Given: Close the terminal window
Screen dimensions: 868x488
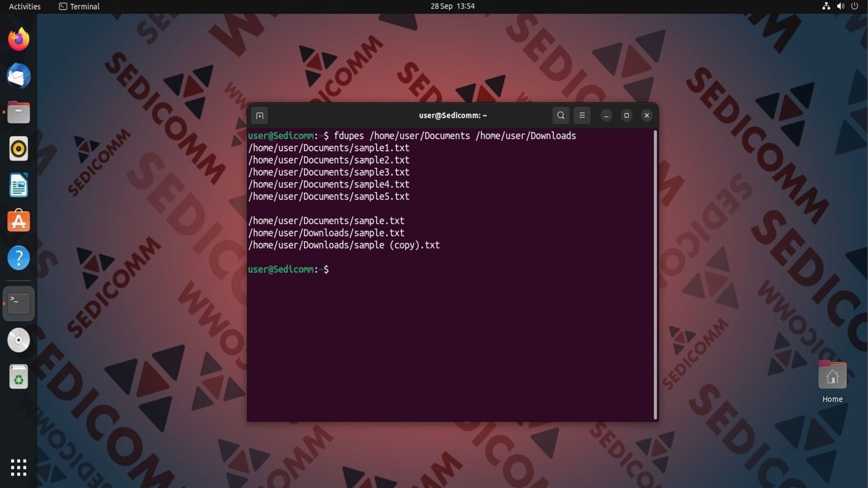Looking at the screenshot, I should coord(646,116).
